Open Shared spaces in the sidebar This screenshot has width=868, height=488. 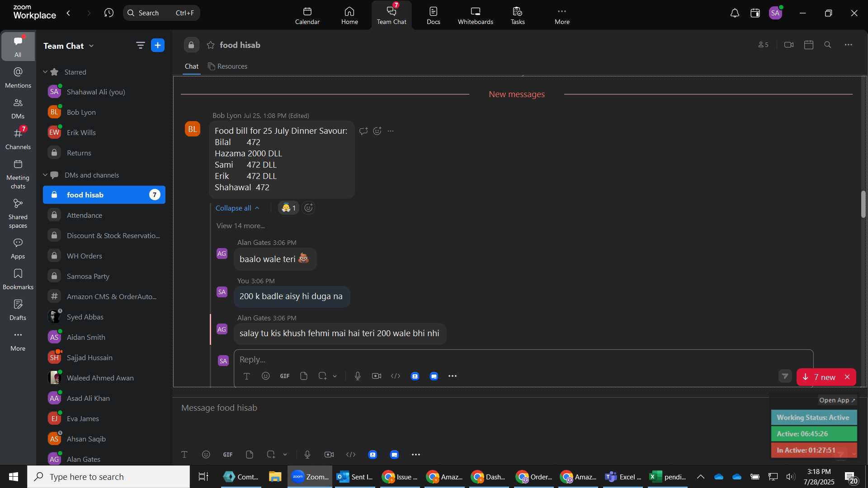18,214
